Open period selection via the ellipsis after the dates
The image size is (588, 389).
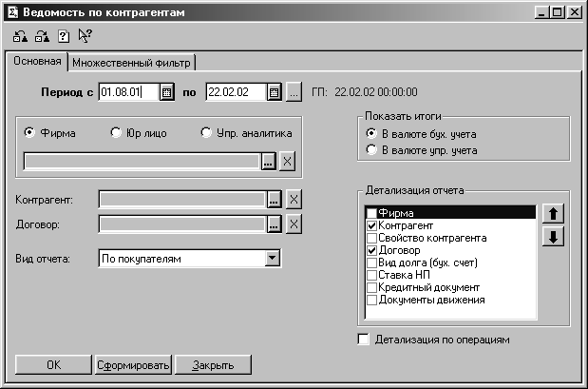294,92
